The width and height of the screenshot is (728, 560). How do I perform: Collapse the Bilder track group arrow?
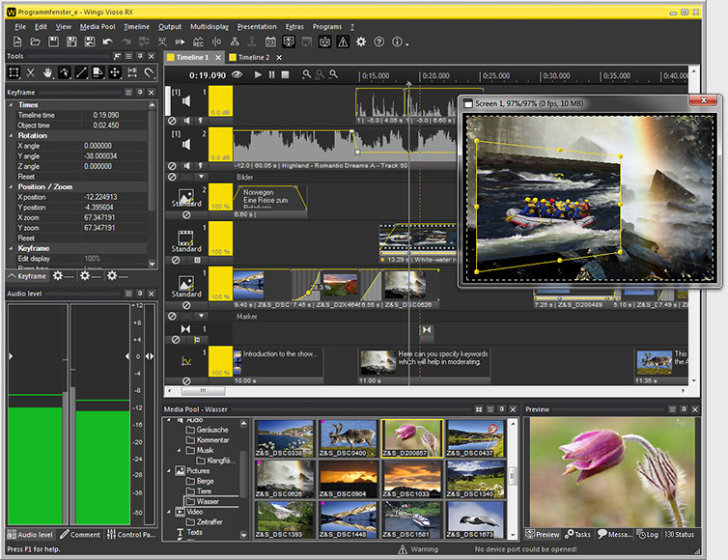(201, 177)
